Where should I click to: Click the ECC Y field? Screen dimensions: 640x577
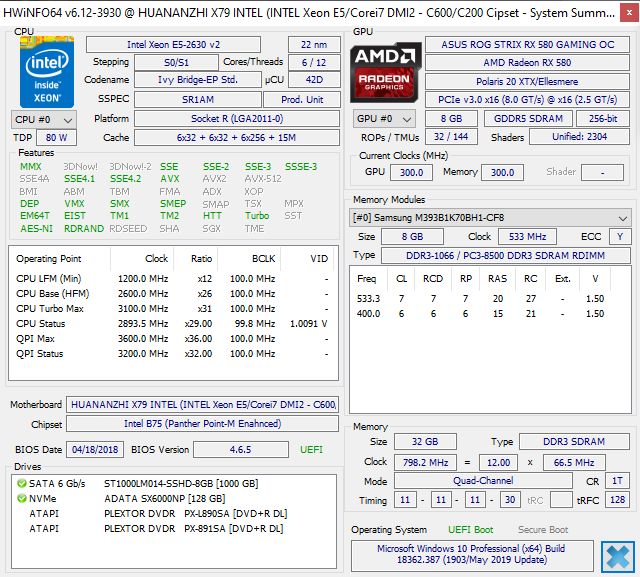click(x=620, y=237)
